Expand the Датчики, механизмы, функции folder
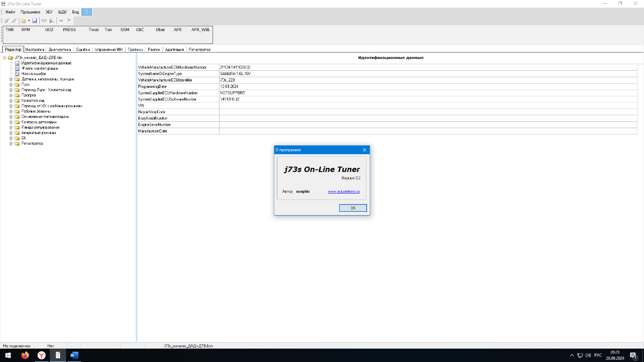Screen dimensions: 644x362 click(11, 79)
